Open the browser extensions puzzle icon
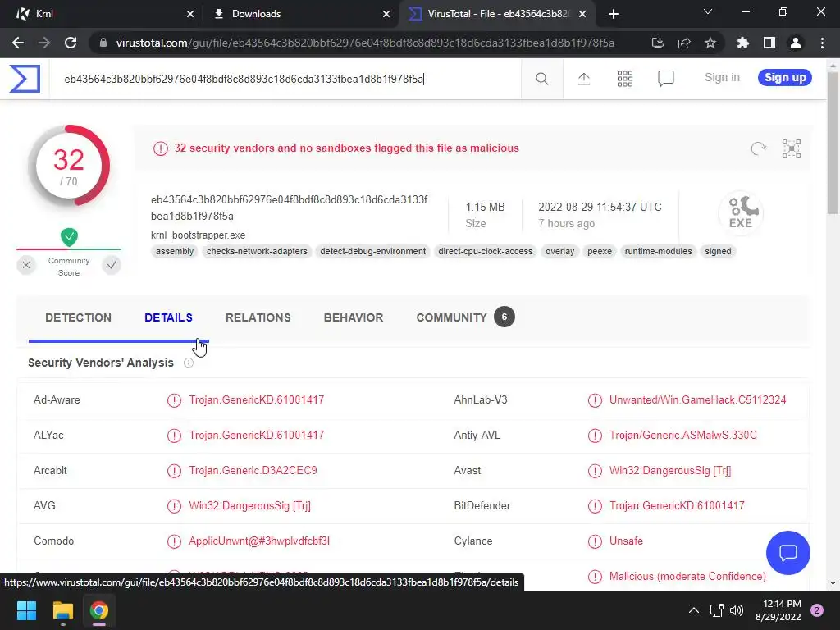This screenshot has height=630, width=840. tap(742, 43)
